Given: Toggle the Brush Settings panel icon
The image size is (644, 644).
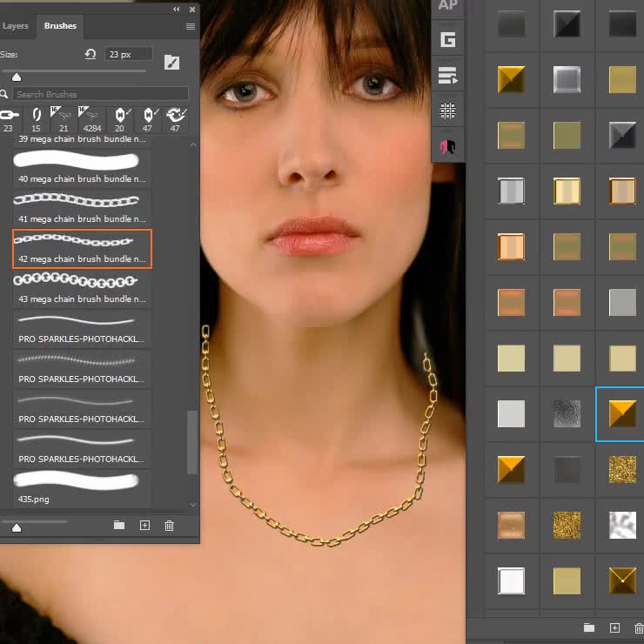Looking at the screenshot, I should pyautogui.click(x=171, y=63).
